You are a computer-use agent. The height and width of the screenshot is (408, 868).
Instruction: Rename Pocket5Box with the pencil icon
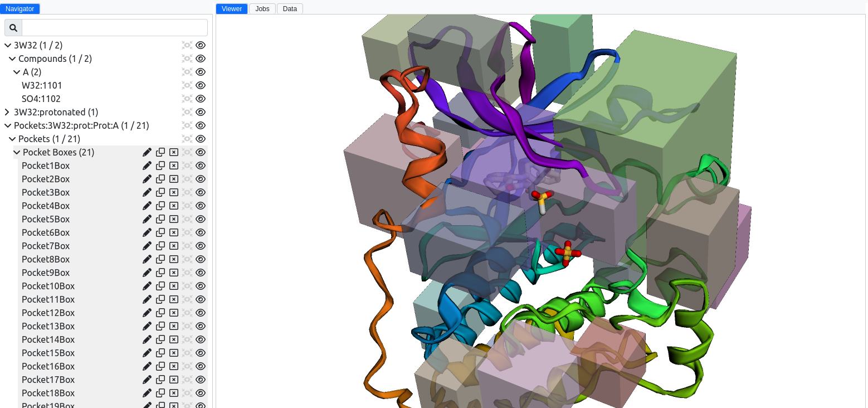coord(147,219)
